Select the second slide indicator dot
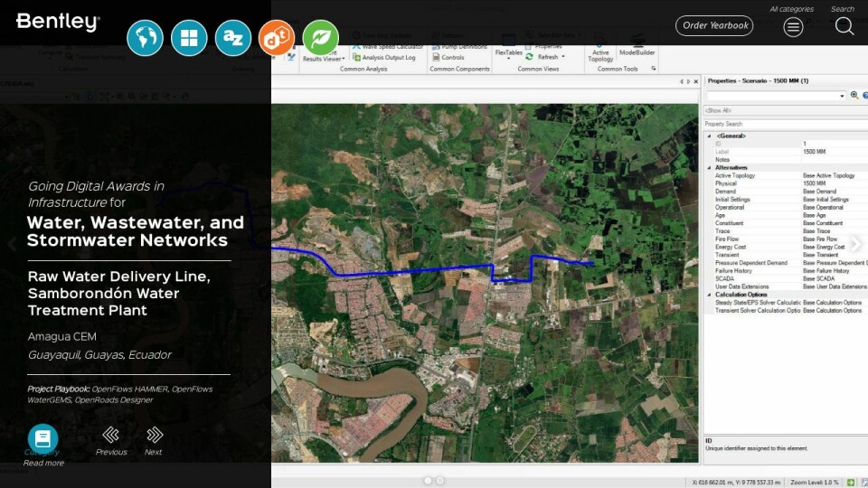868x488 pixels. click(x=440, y=481)
